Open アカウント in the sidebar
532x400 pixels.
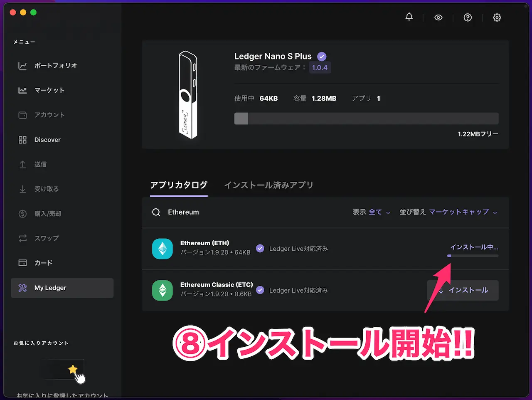[62, 115]
